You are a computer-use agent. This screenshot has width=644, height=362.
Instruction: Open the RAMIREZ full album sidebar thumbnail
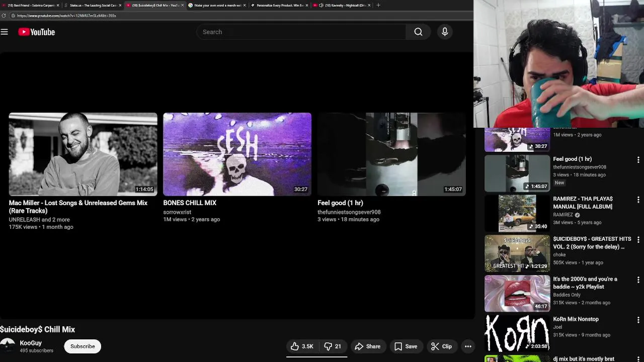coord(517,213)
